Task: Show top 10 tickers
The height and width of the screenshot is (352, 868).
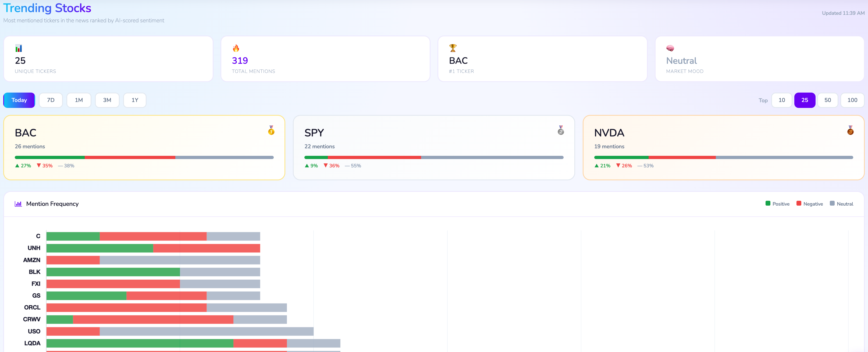Action: tap(782, 100)
